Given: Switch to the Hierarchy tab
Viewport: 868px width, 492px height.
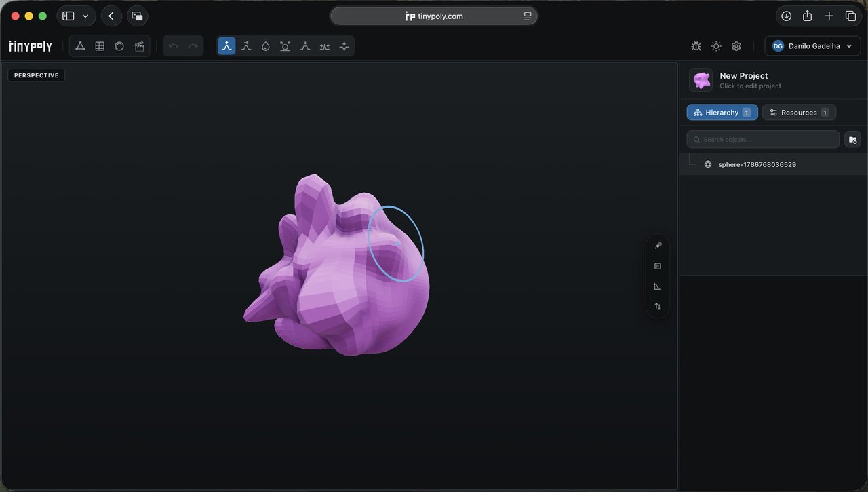Looking at the screenshot, I should [722, 113].
